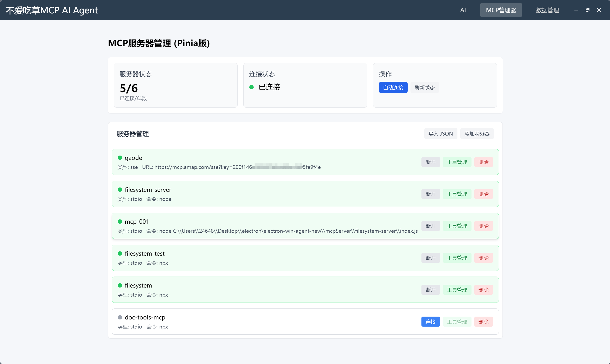Delete the npx filesystem server
Screen dimensions: 610x364
click(x=484, y=290)
